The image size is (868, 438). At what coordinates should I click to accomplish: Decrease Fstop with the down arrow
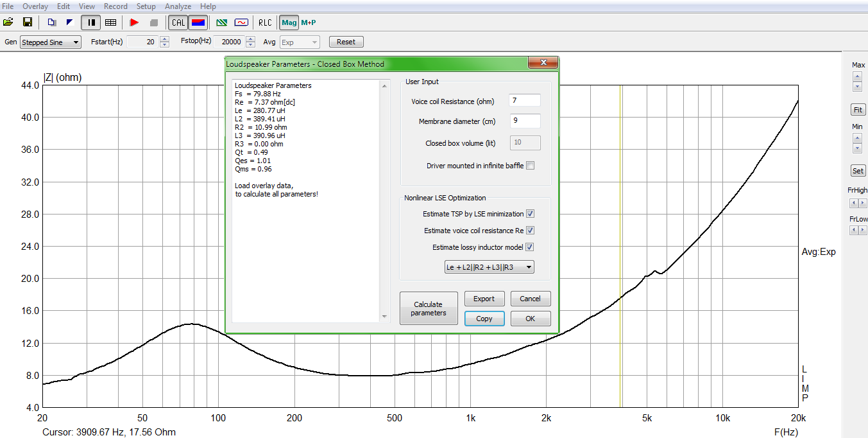pos(250,45)
